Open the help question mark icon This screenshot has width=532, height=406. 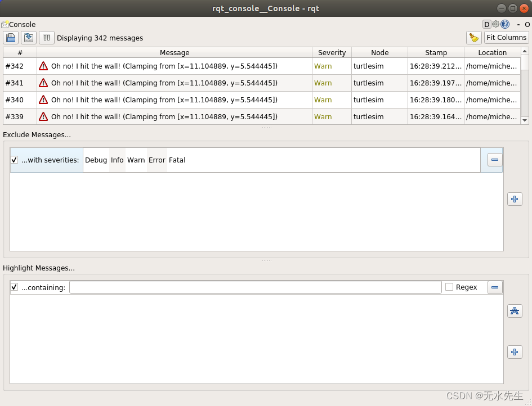coord(505,24)
